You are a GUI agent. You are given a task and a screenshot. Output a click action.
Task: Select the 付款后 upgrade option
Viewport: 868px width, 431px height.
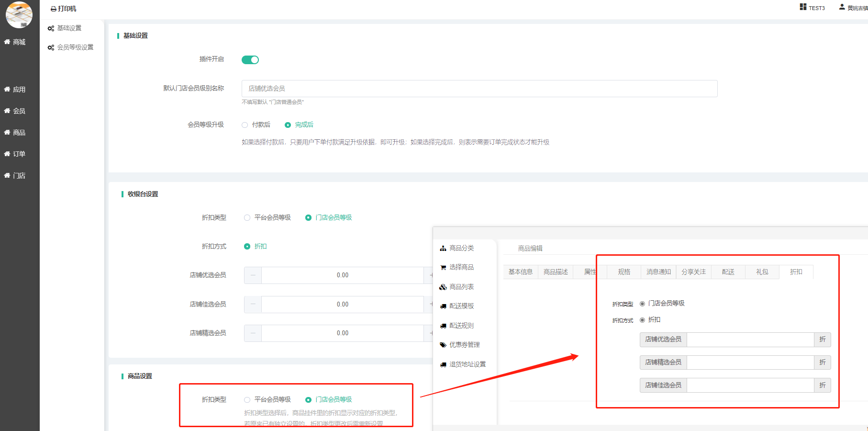(245, 125)
